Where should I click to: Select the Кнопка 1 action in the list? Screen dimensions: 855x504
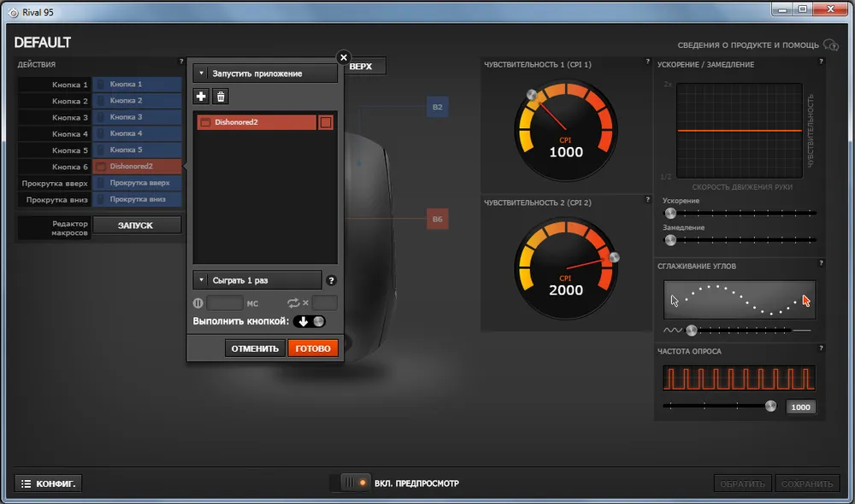click(137, 85)
